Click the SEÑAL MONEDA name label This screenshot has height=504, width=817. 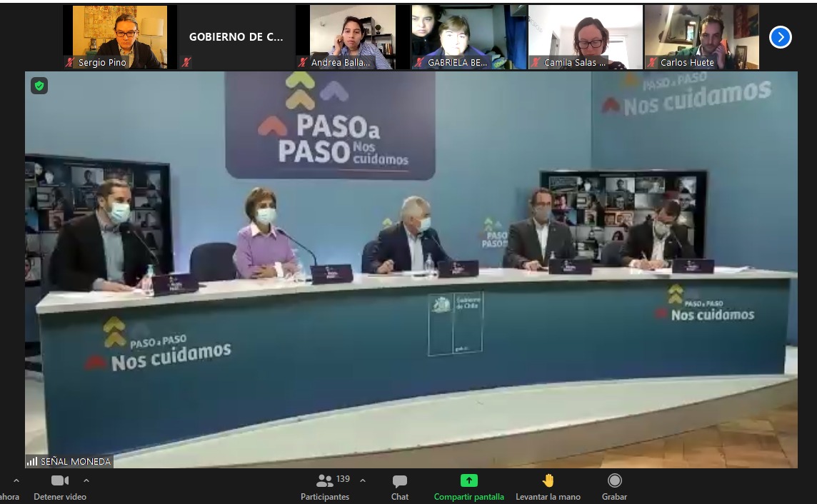tap(76, 461)
